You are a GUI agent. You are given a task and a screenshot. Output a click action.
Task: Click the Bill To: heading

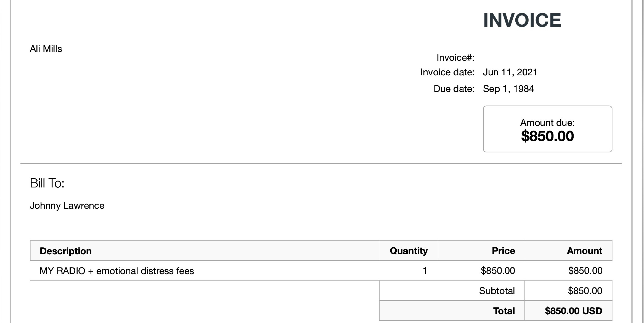[47, 183]
